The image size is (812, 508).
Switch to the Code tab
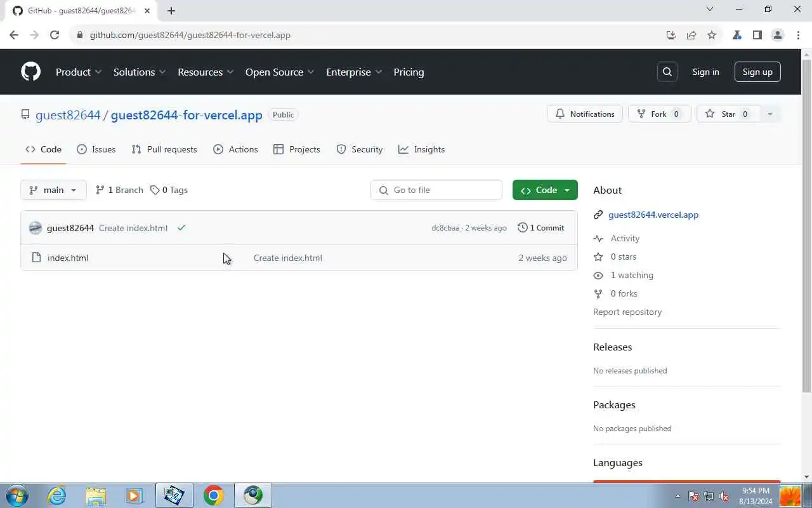[43, 149]
